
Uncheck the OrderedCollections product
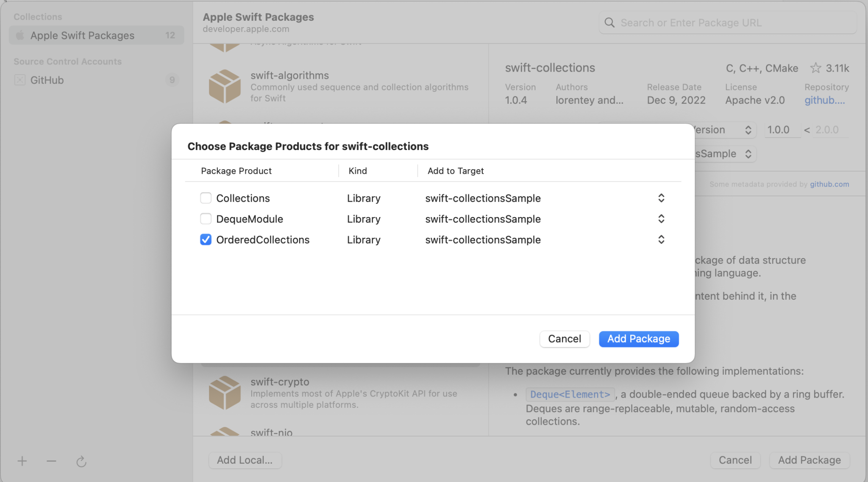pos(206,240)
